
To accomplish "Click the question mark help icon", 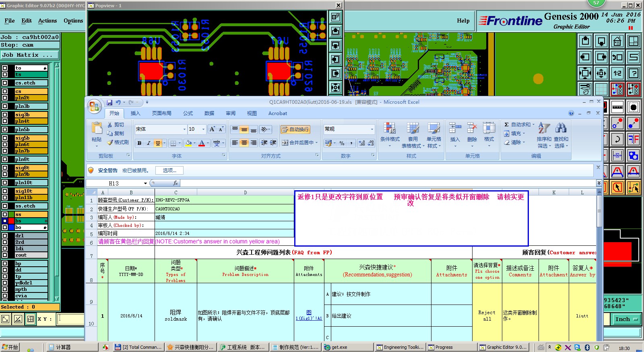I will tap(634, 73).
